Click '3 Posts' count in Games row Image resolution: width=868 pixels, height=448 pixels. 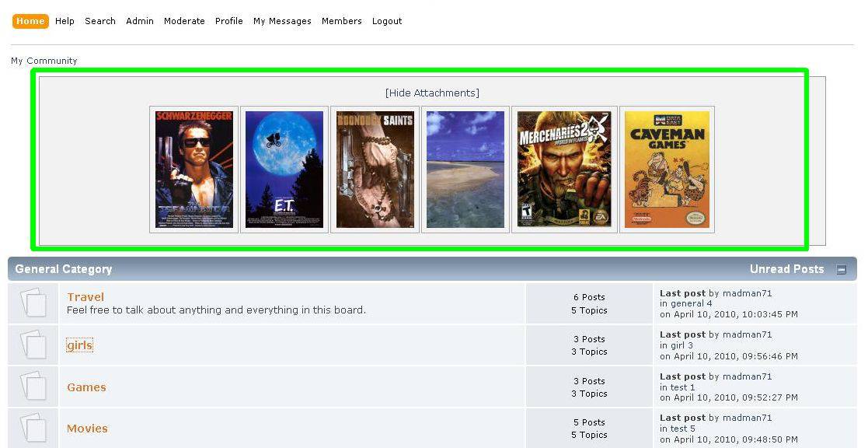click(x=589, y=381)
